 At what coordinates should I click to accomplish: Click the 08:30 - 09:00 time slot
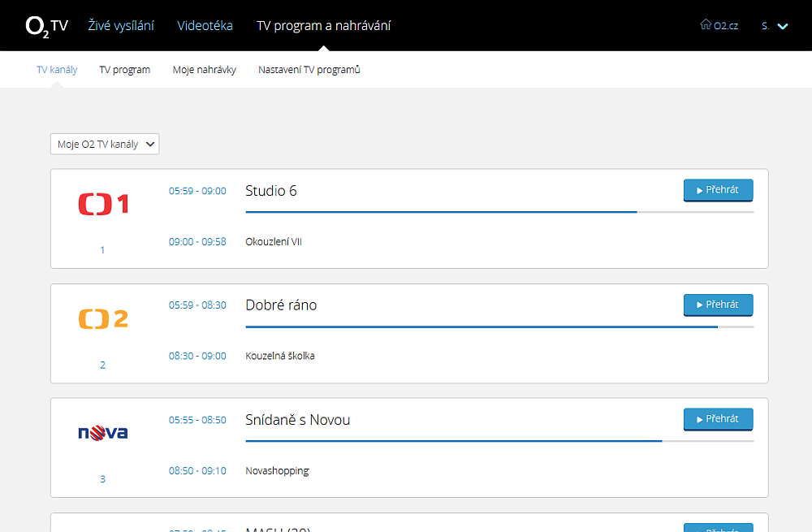pyautogui.click(x=197, y=356)
